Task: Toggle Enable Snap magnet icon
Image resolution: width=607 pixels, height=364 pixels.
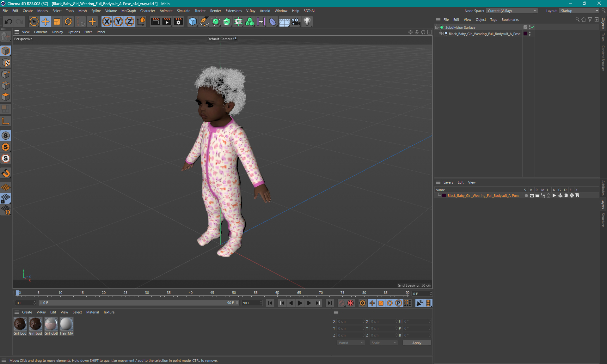Action: click(x=6, y=173)
